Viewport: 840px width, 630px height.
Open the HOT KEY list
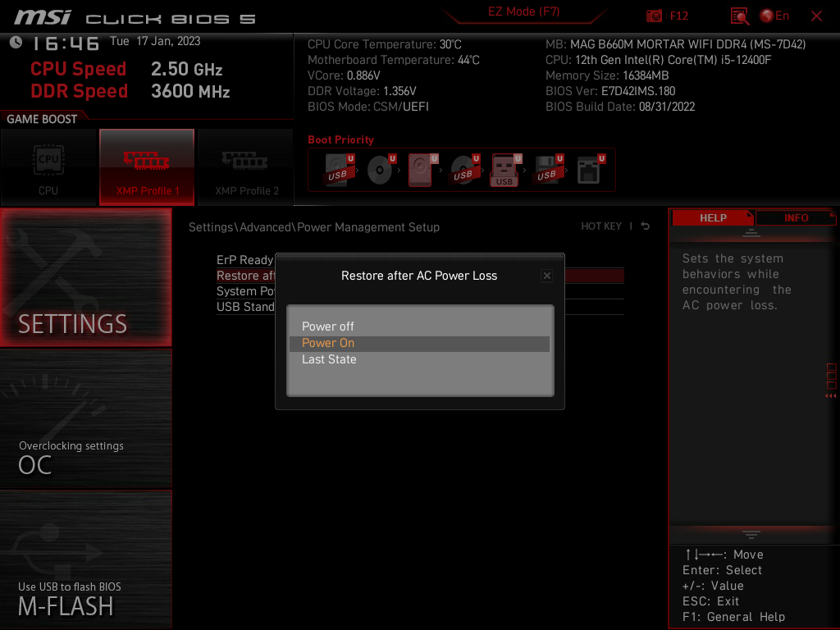click(601, 226)
